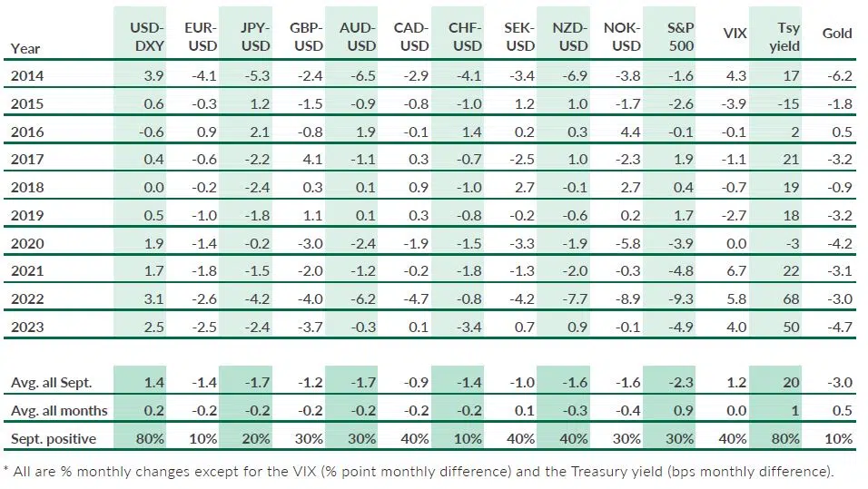Image resolution: width=868 pixels, height=489 pixels.
Task: Select the 2023 Gold value -4.7
Action: pos(839,327)
